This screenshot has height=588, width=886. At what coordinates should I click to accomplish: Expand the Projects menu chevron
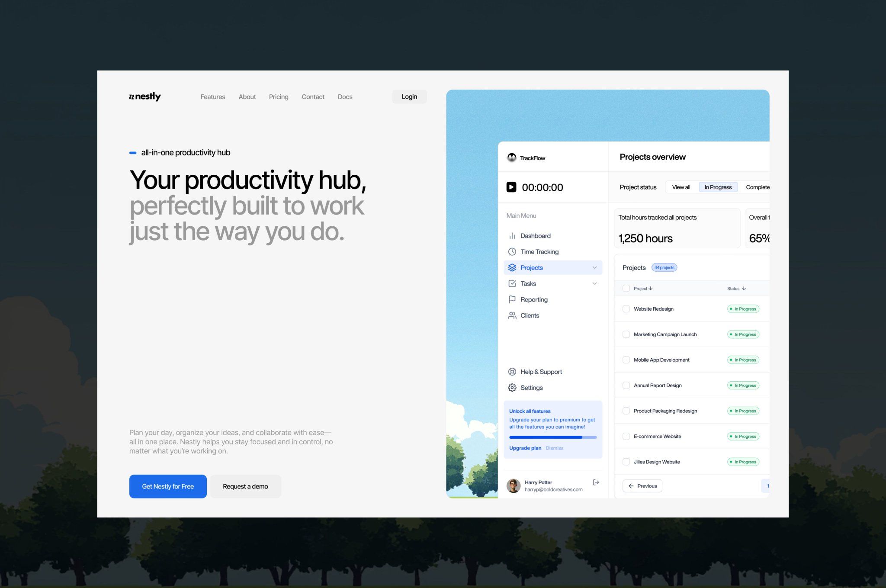pos(594,268)
